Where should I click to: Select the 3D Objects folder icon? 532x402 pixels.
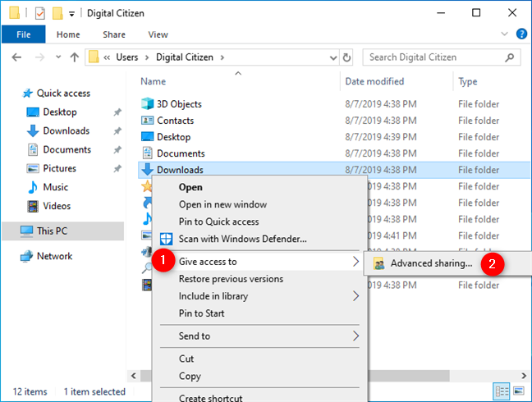click(147, 103)
